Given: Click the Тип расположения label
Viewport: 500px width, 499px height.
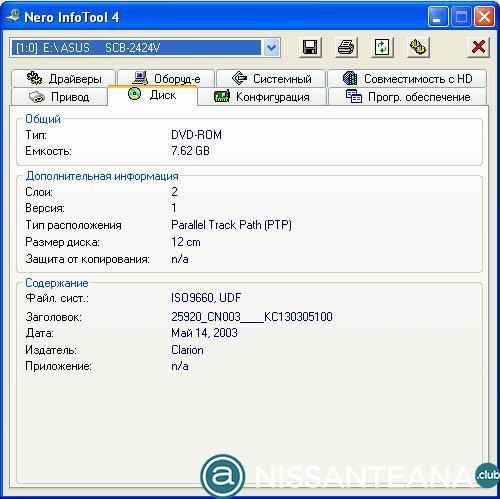Looking at the screenshot, I should pyautogui.click(x=73, y=225).
